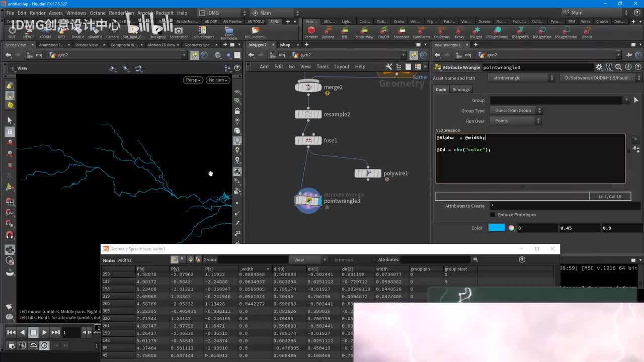Viewport: 644px width, 362px height.
Task: Click the resample2 node in network
Action: click(308, 114)
